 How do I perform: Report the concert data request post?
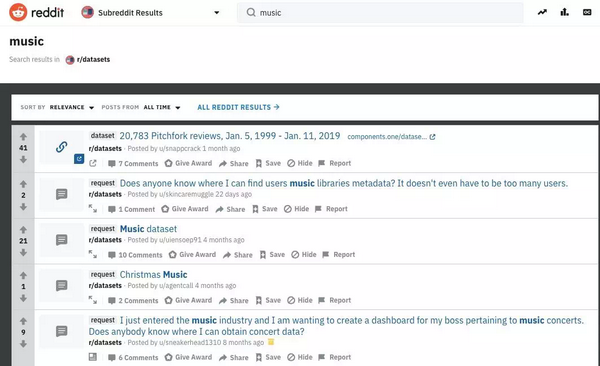click(x=334, y=357)
